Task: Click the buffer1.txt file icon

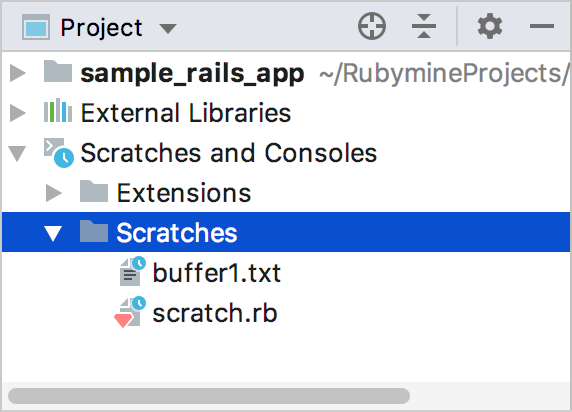Action: [x=132, y=272]
